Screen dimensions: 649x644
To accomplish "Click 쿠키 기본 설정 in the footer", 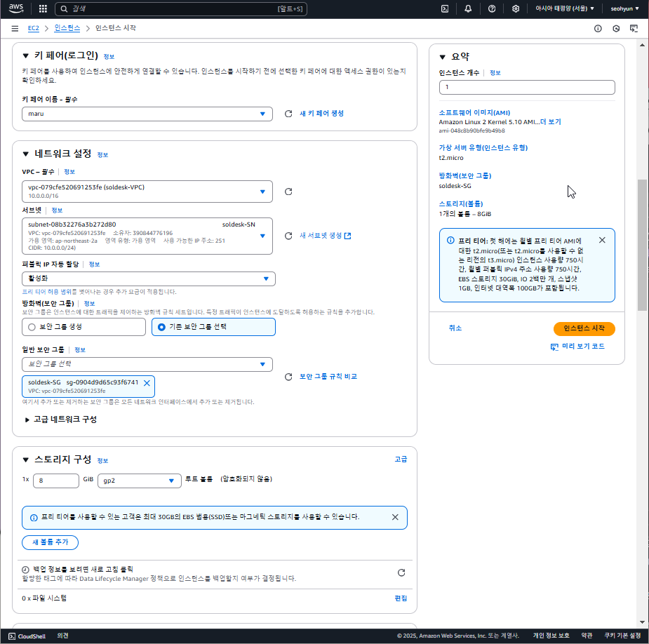I will (x=622, y=636).
